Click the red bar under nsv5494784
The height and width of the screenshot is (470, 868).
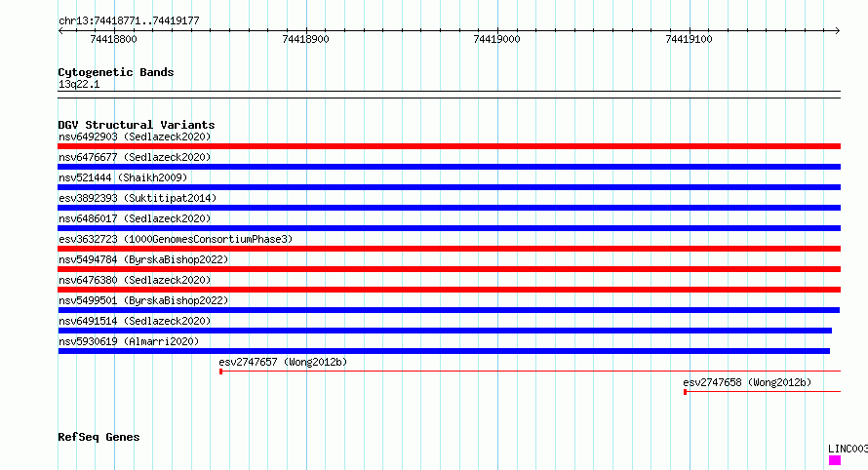(449, 269)
